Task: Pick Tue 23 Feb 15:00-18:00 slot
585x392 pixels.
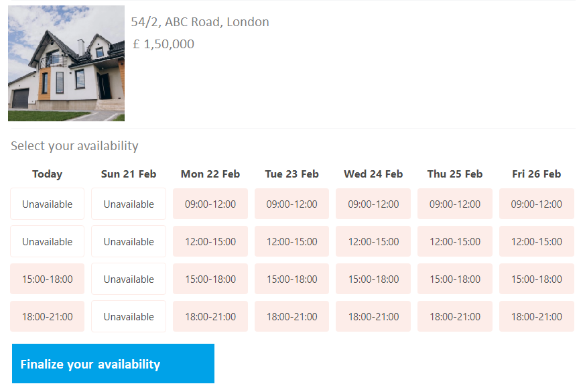Action: (291, 279)
